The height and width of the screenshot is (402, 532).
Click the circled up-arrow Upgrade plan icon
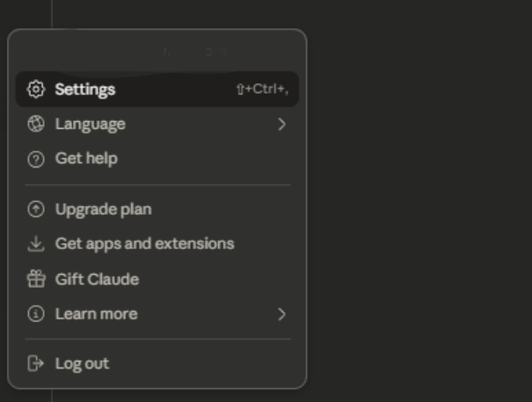coord(35,209)
